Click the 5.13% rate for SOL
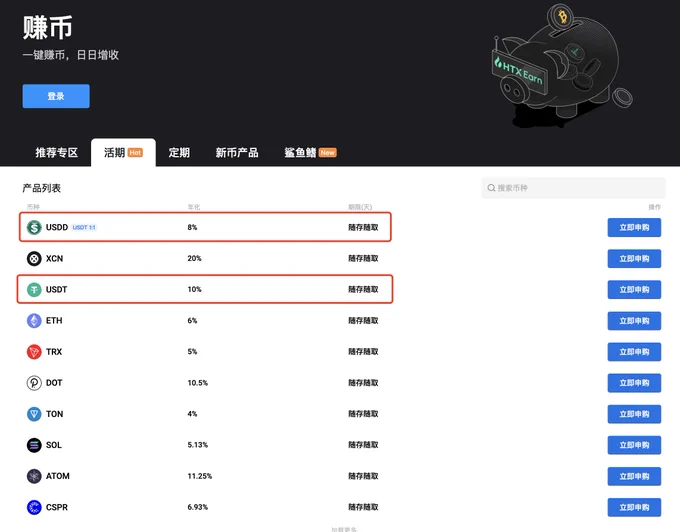This screenshot has width=680, height=532. click(198, 445)
